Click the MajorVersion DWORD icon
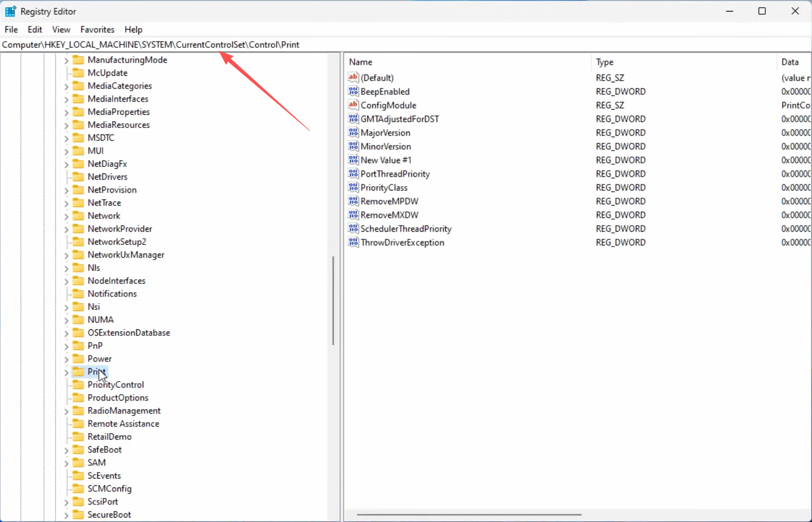This screenshot has height=522, width=812. tap(354, 132)
